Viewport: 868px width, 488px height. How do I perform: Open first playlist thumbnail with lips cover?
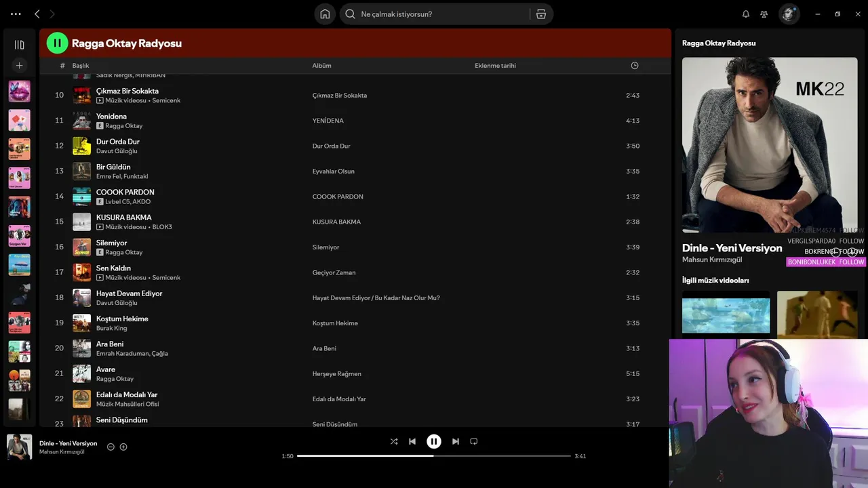[19, 91]
